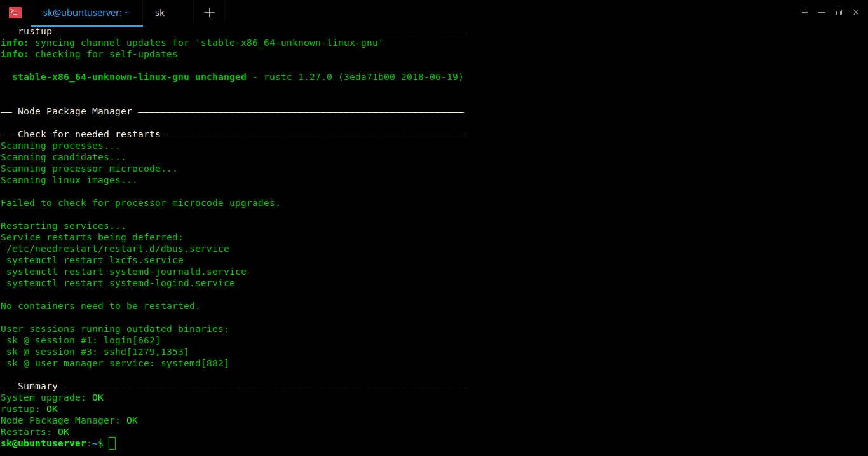Click the systemd-journald.service restart line

pos(126,272)
